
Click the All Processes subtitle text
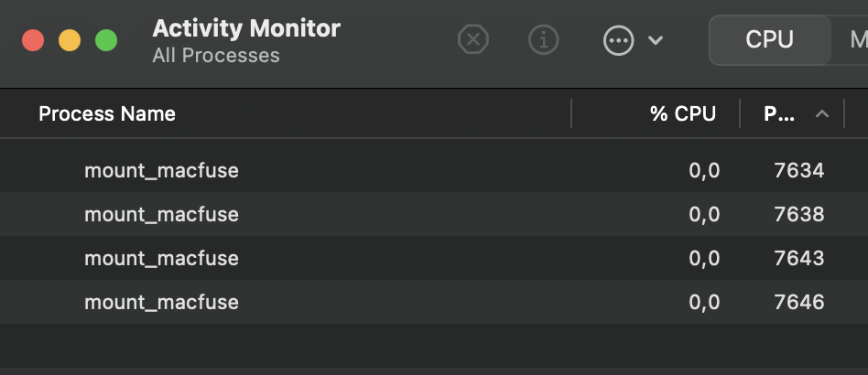[x=216, y=56]
